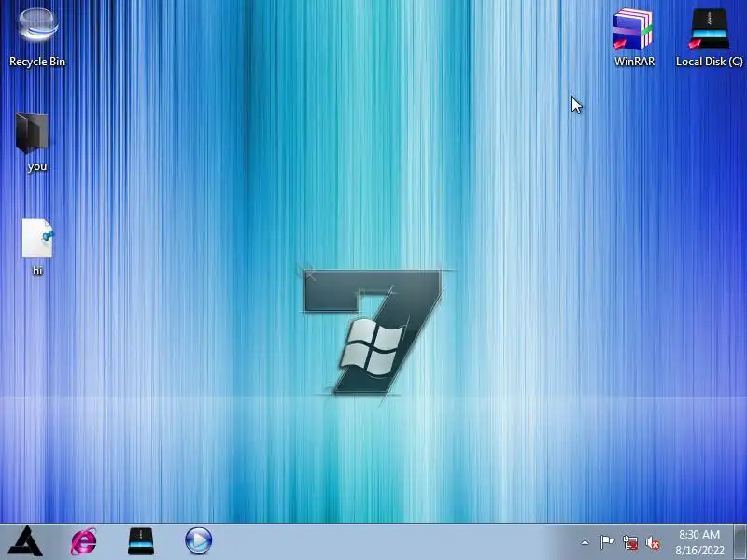747x560 pixels.
Task: Open network status tray icon
Action: [629, 543]
